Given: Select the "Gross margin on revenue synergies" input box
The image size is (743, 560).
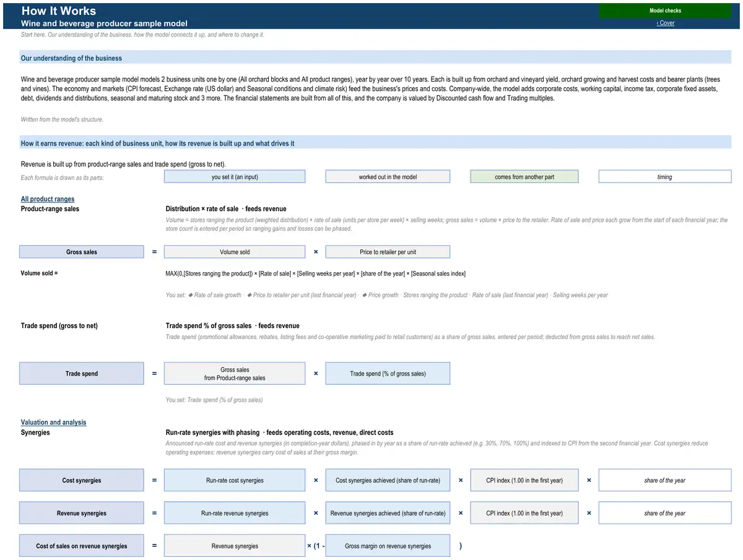Looking at the screenshot, I should [388, 546].
